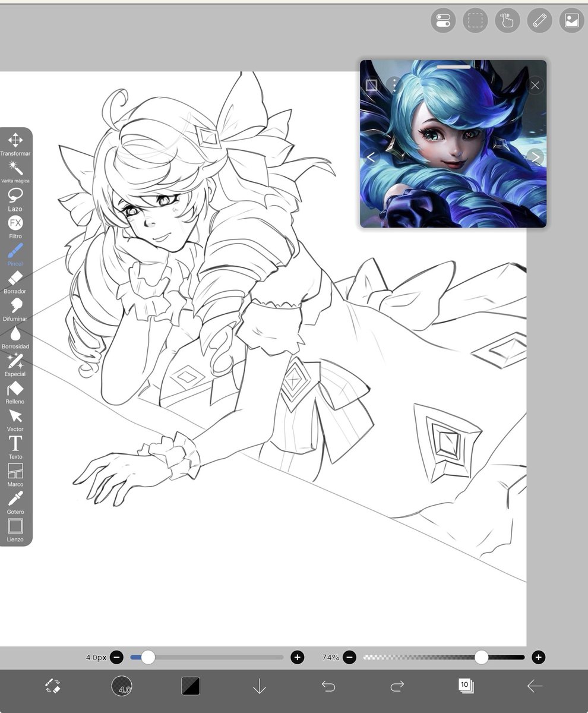Select the Especial tool
The width and height of the screenshot is (588, 713).
click(15, 365)
